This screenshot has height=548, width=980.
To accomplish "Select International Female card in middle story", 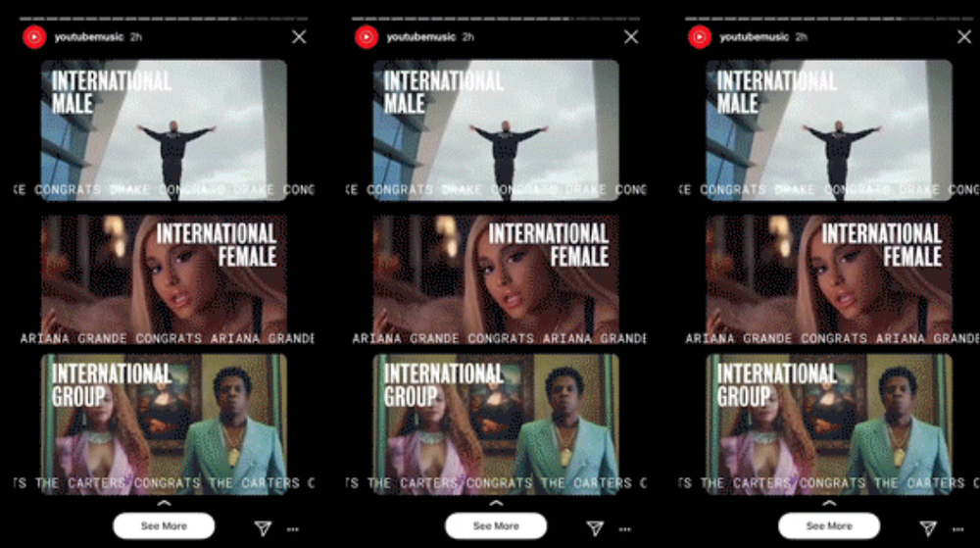I will pyautogui.click(x=496, y=278).
